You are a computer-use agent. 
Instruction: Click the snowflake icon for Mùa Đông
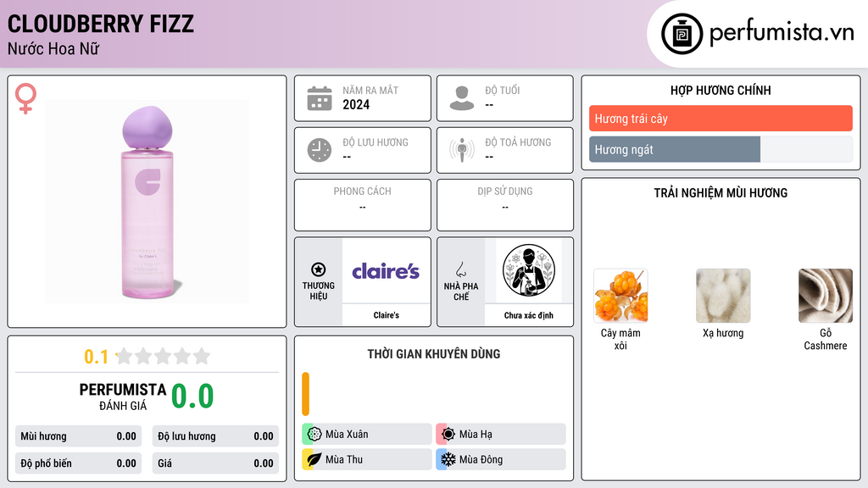pyautogui.click(x=448, y=459)
